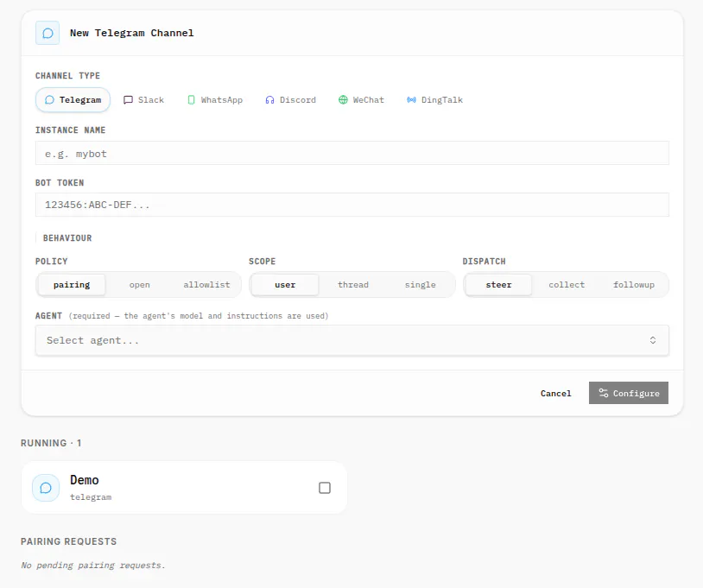
Task: Click the Configure button
Action: click(x=629, y=393)
